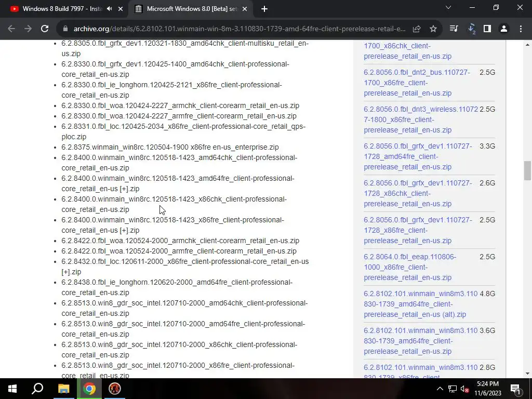Open the Chrome profile icon
The height and width of the screenshot is (399, 532).
pyautogui.click(x=504, y=29)
